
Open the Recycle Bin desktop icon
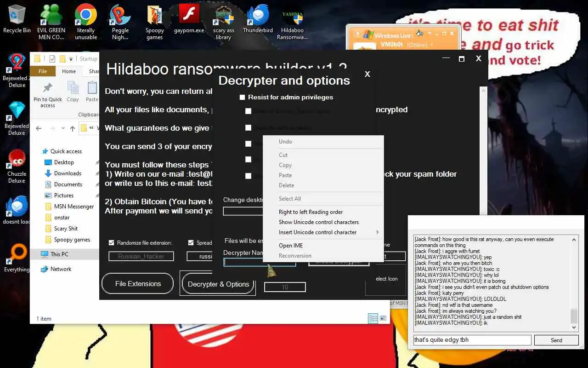[17, 19]
